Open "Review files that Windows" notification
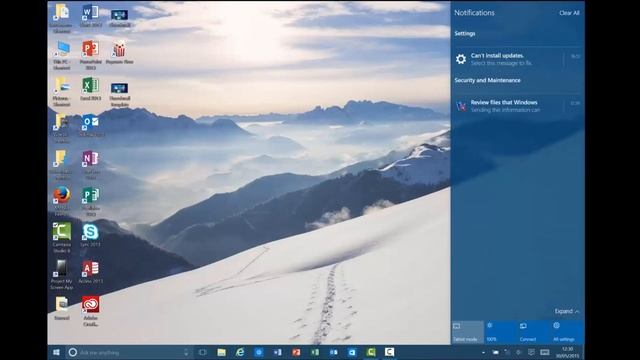Viewport: 640px width, 360px height. pyautogui.click(x=517, y=106)
